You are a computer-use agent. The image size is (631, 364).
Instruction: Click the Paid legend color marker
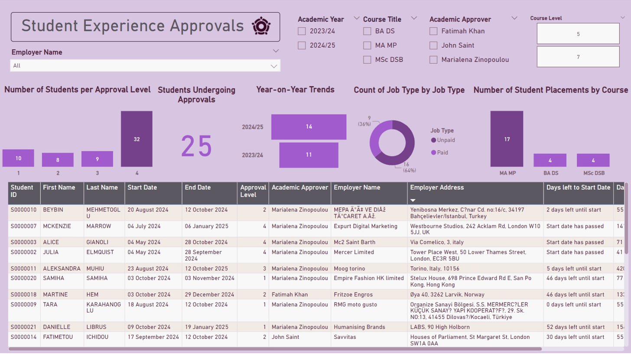click(433, 153)
